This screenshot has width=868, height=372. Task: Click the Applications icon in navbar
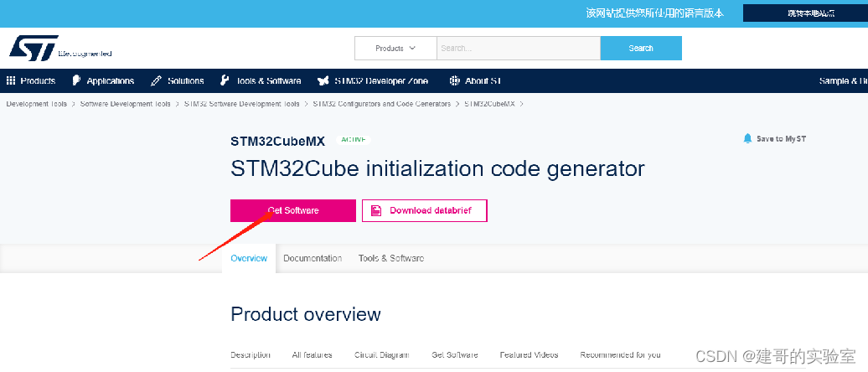point(77,80)
